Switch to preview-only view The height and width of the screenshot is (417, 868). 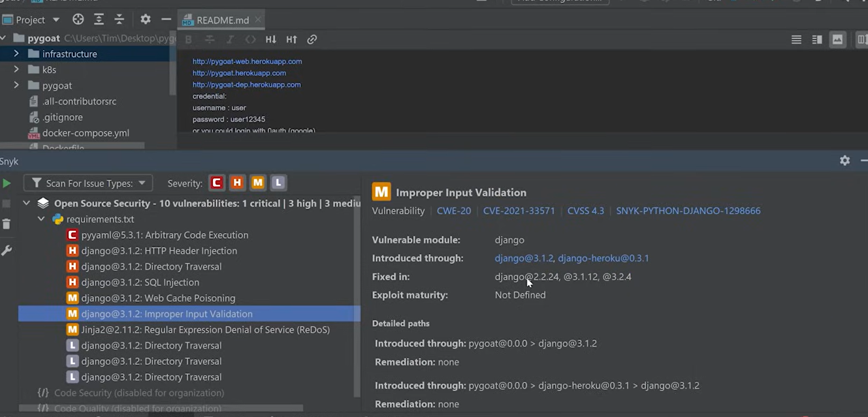[x=837, y=40]
